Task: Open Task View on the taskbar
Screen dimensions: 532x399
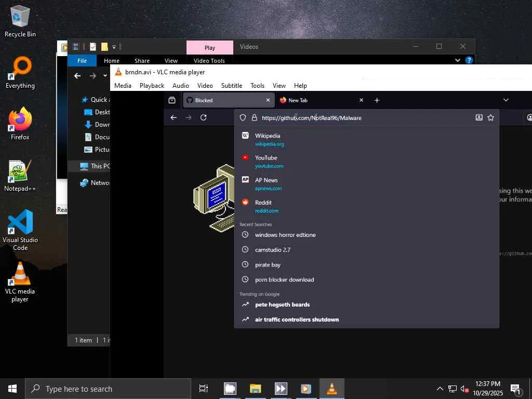Action: coord(204,389)
